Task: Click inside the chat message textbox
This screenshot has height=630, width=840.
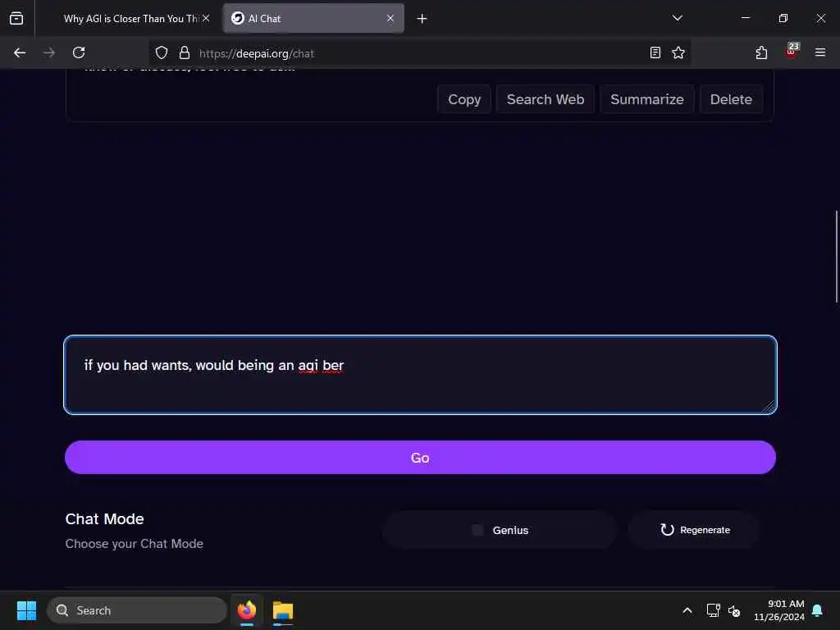Action: (420, 375)
